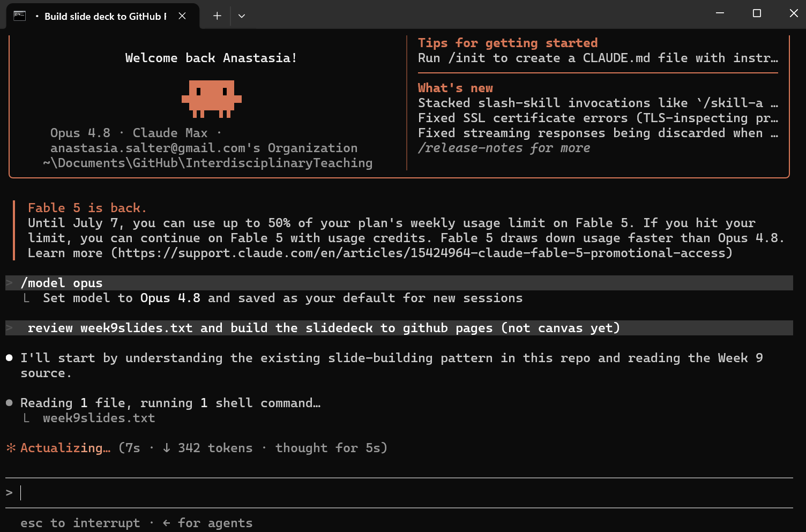This screenshot has width=806, height=532.
Task: Click 'Reading 1 file, running 1 shell command…' line
Action: tap(170, 403)
